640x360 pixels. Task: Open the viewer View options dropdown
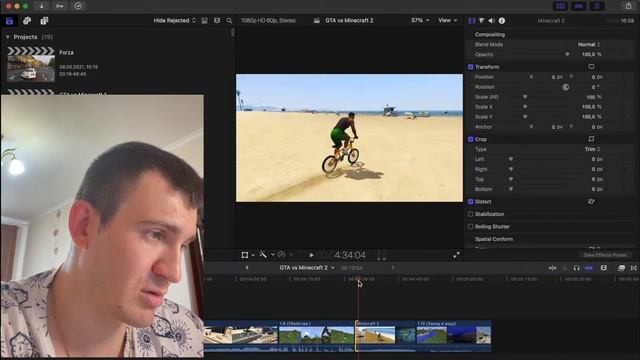pyautogui.click(x=447, y=20)
